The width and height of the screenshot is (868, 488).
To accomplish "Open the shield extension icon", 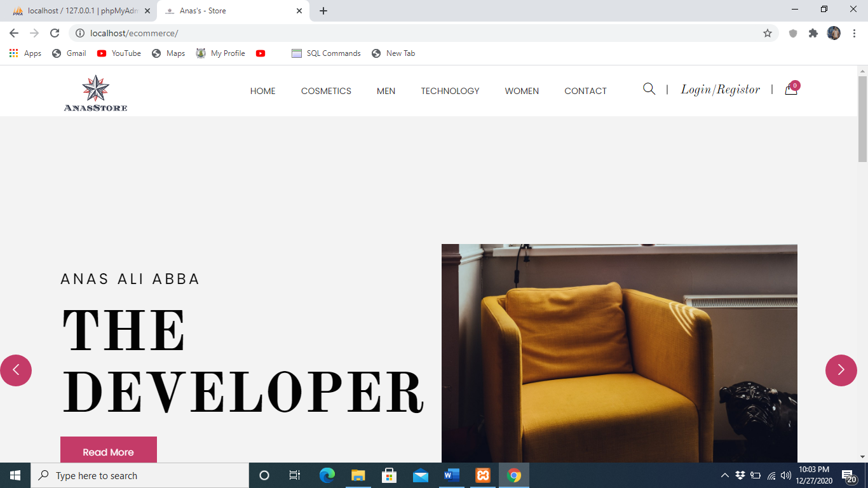I will point(793,33).
